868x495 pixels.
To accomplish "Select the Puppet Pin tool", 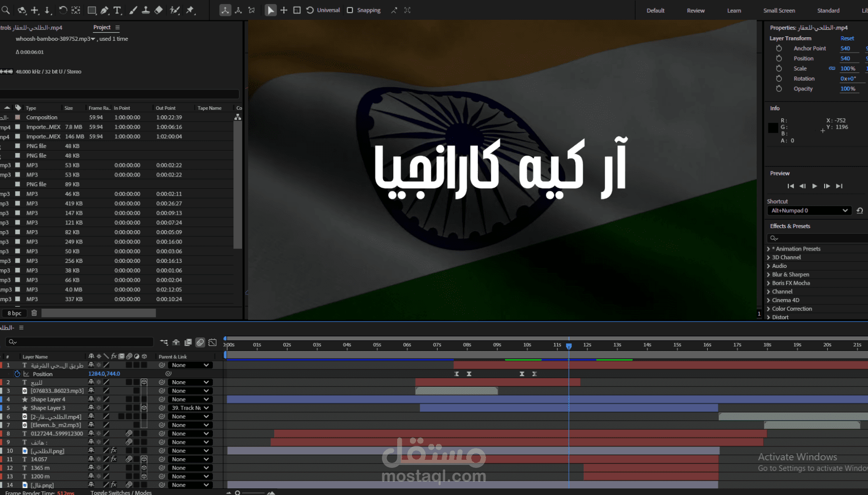I will (189, 10).
